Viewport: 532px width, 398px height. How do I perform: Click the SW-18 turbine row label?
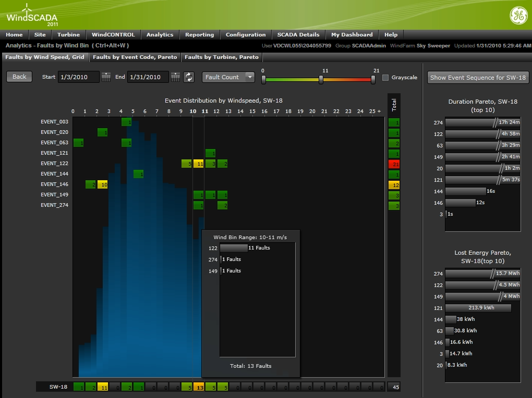point(58,387)
